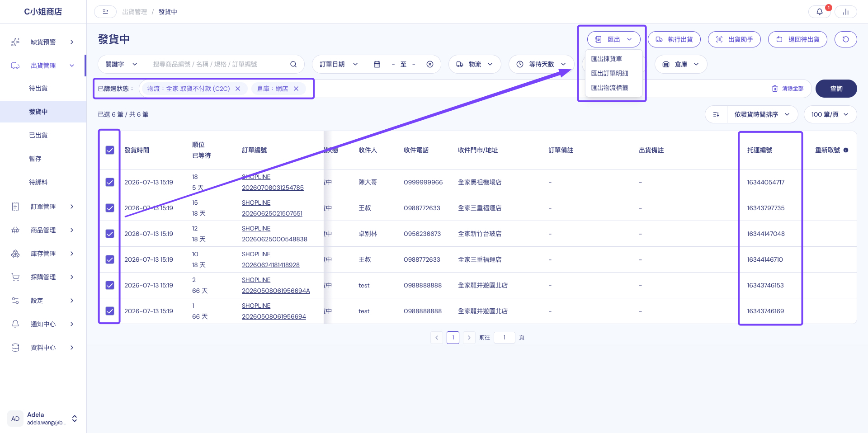Open the 關鍵字 dropdown
The height and width of the screenshot is (433, 868).
(x=121, y=64)
